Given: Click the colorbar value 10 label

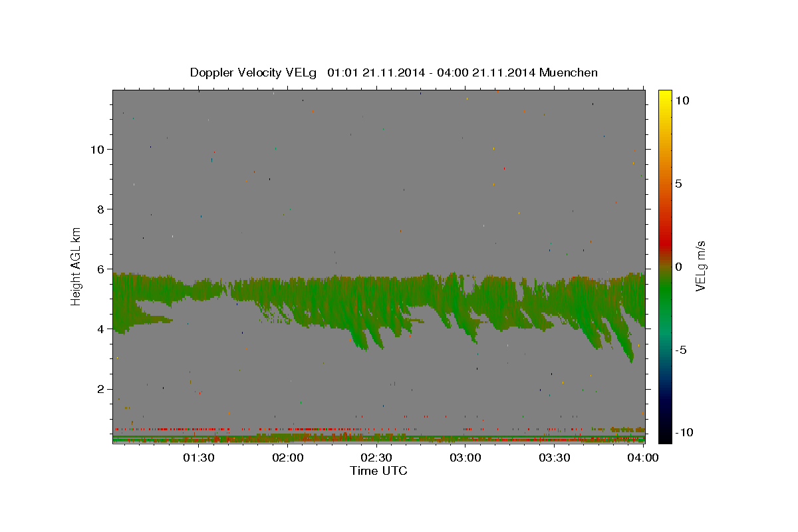Looking at the screenshot, I should pyautogui.click(x=682, y=100).
